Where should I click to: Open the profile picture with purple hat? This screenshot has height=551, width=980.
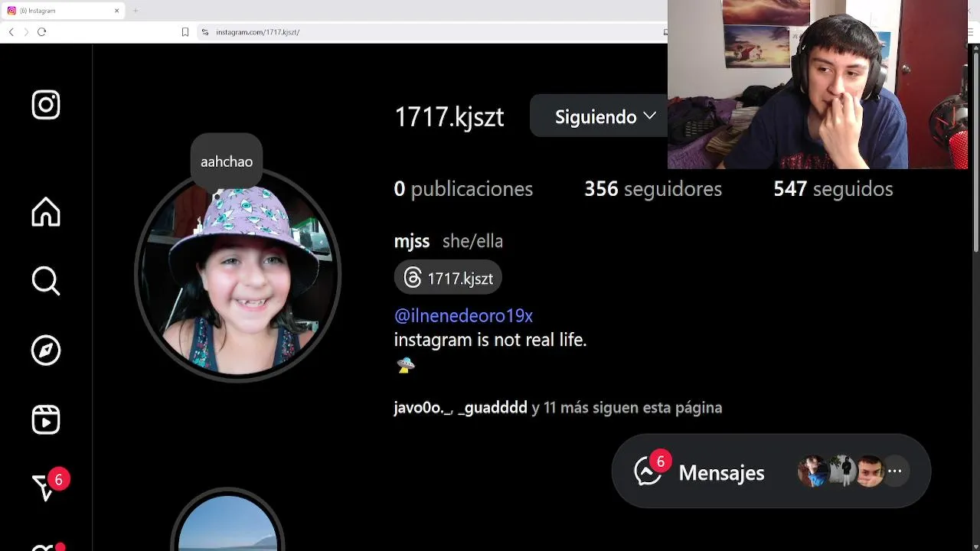[237, 275]
